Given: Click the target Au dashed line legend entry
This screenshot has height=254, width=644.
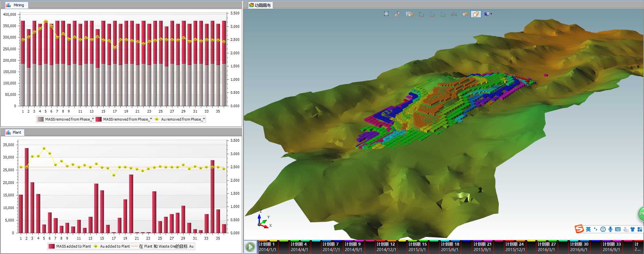Looking at the screenshot, I should 162,246.
